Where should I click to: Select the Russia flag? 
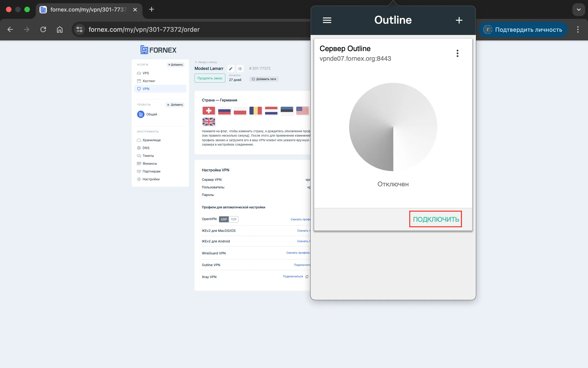(224, 111)
